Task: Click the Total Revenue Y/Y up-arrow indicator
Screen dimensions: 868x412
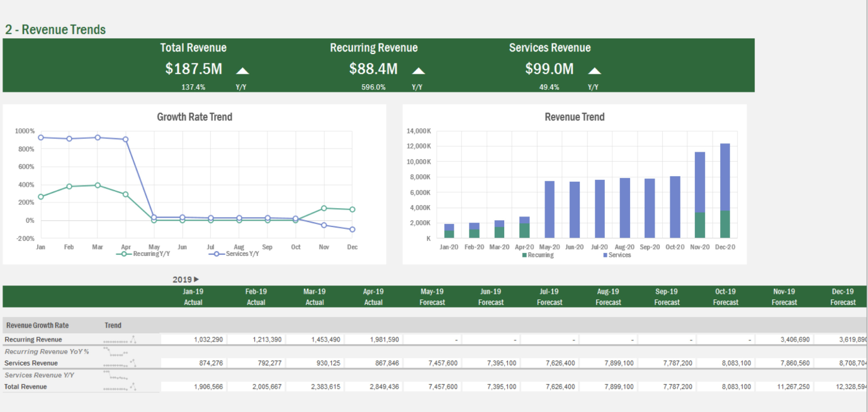Action: coord(242,70)
